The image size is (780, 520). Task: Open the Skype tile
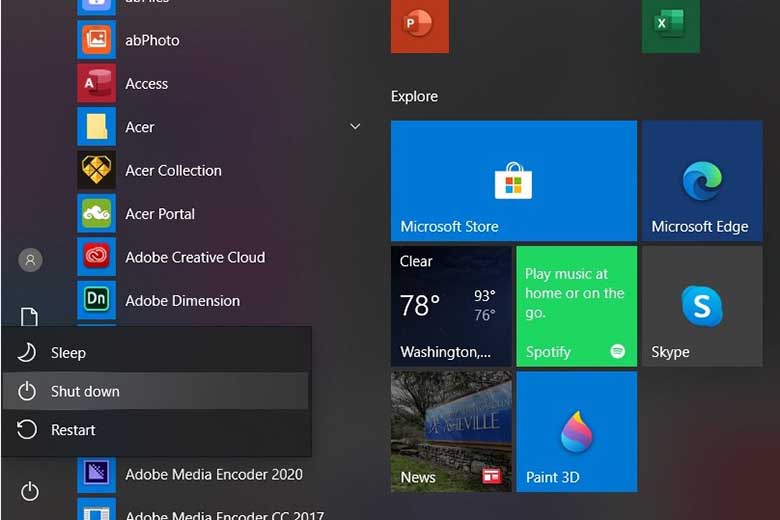pyautogui.click(x=701, y=306)
